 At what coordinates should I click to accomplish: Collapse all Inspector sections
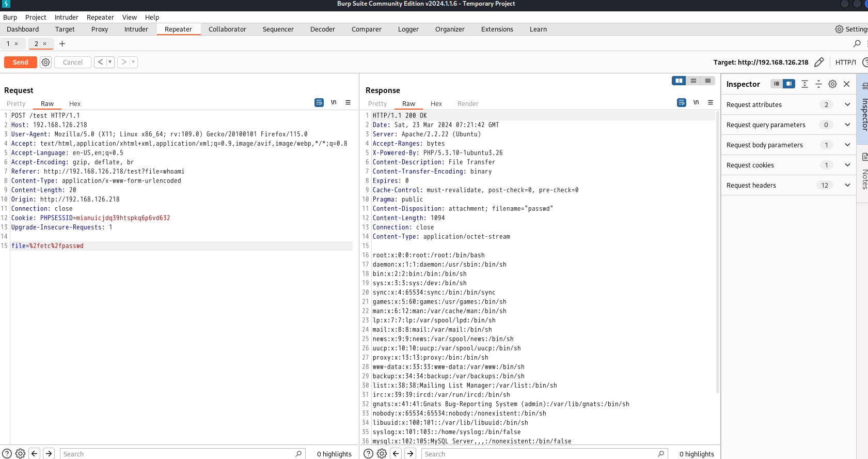pos(818,84)
